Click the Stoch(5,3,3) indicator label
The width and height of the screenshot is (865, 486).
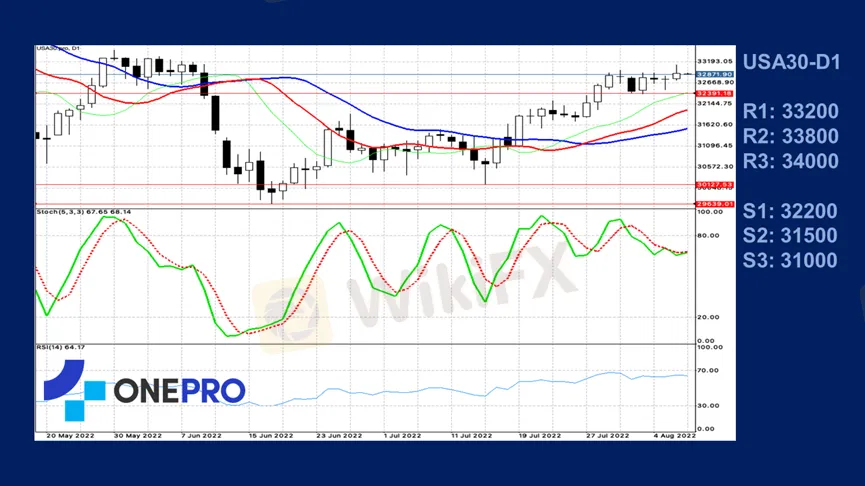[x=84, y=212]
